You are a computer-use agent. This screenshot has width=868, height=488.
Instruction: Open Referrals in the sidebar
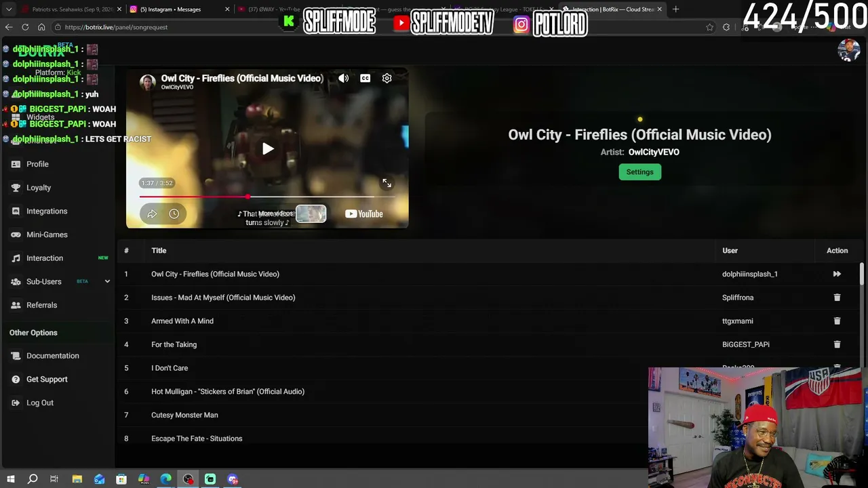(41, 305)
